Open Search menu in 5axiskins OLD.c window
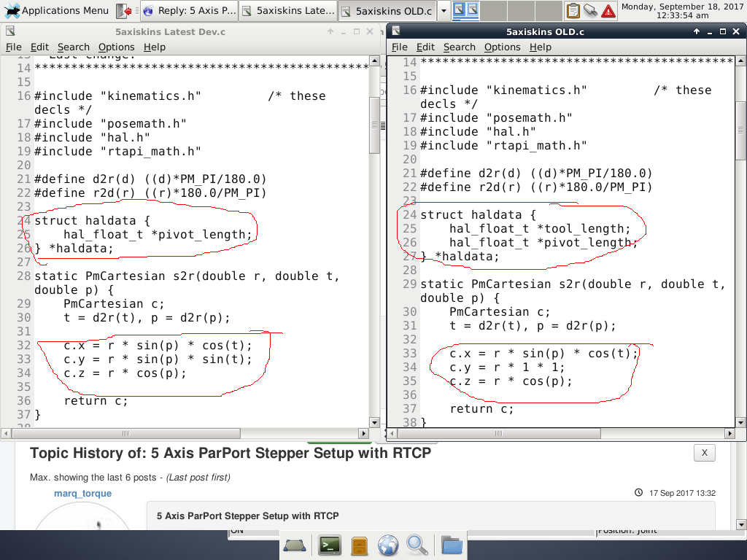Image resolution: width=747 pixels, height=560 pixels. click(460, 47)
